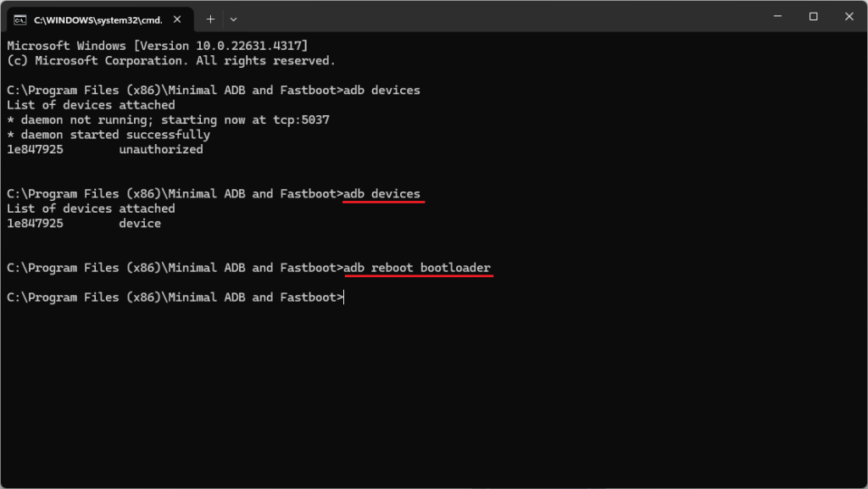Click the 'device' status under second listing
The image size is (868, 489).
point(140,224)
